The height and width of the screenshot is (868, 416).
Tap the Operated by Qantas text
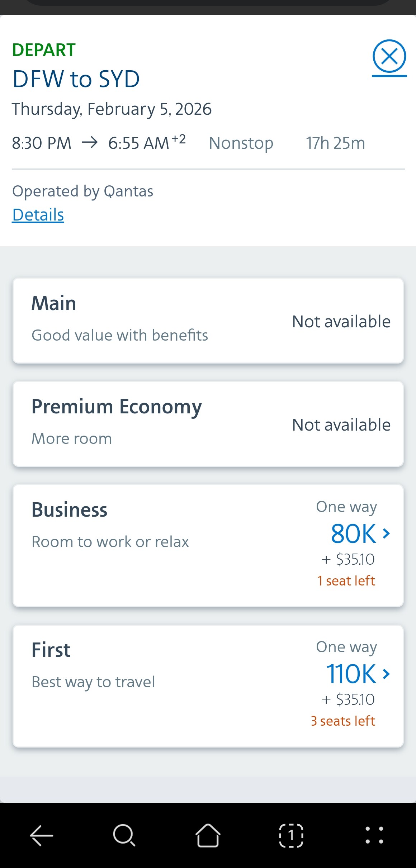[x=83, y=191]
